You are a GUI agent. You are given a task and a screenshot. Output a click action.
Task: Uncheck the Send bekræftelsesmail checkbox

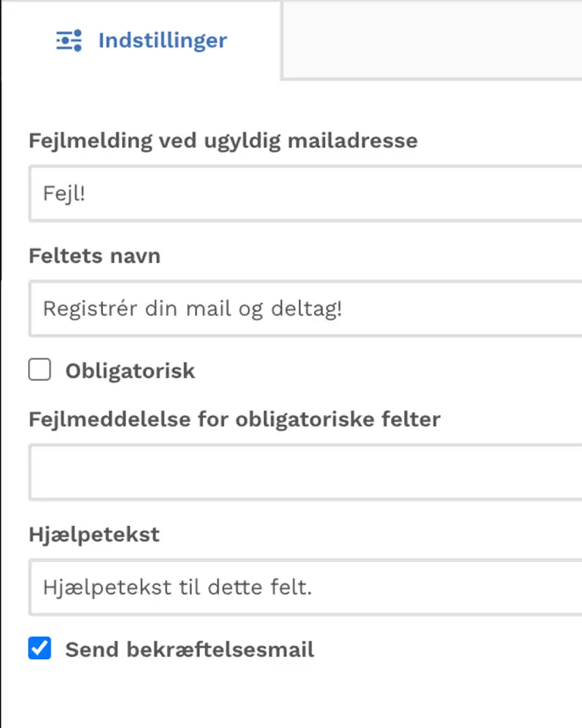point(39,648)
